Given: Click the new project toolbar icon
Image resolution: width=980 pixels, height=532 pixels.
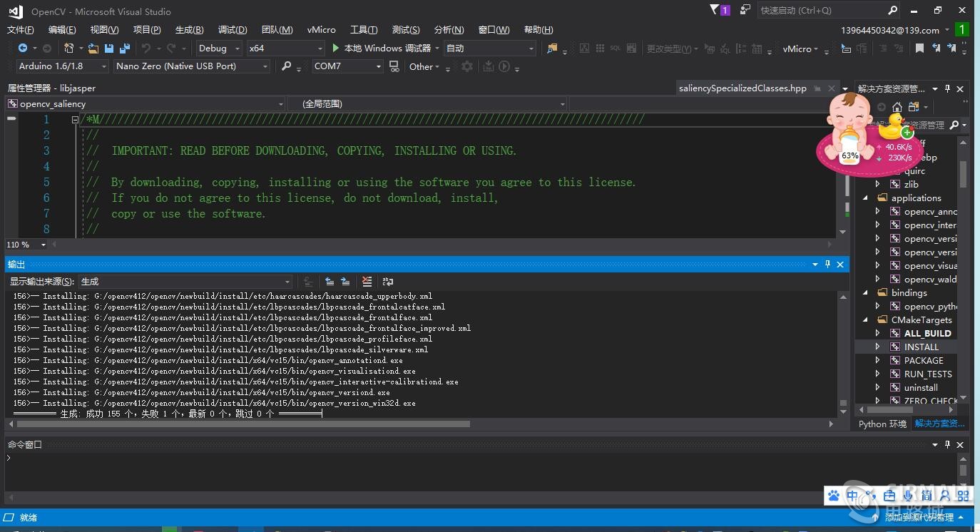Looking at the screenshot, I should (x=69, y=48).
